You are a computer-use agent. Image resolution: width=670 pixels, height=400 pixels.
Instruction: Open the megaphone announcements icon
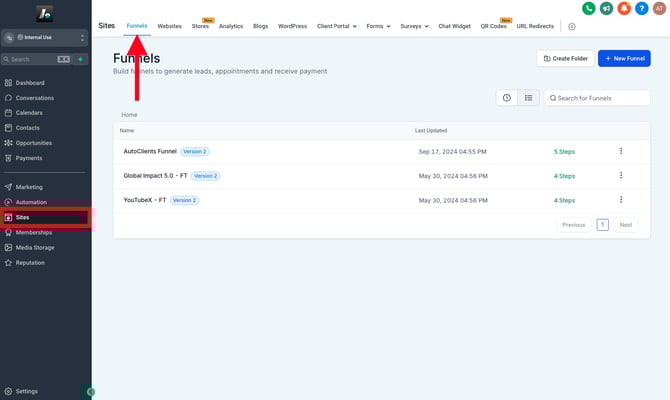coord(606,8)
